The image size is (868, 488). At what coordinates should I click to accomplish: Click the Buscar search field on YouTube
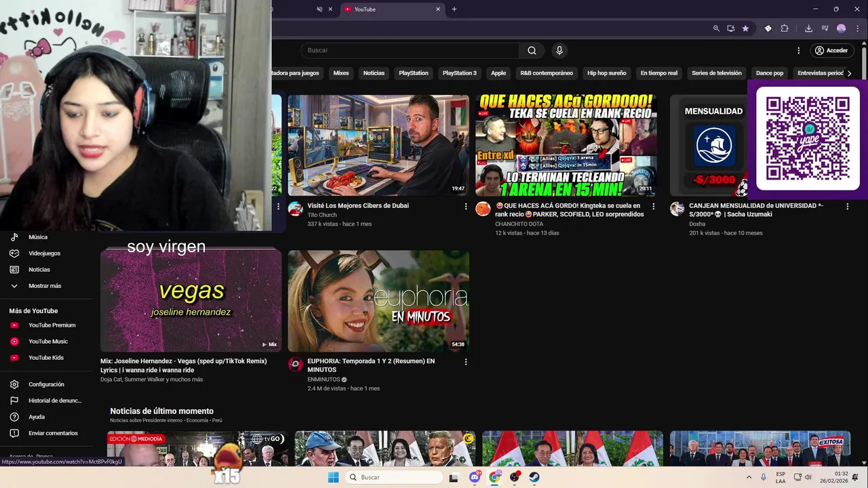pos(410,50)
